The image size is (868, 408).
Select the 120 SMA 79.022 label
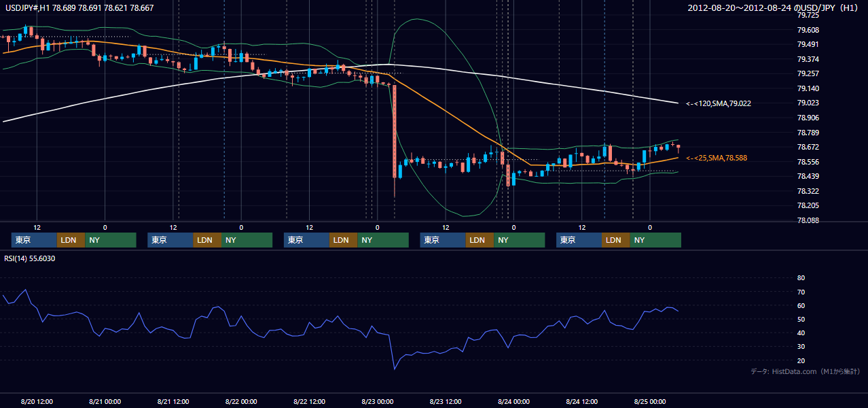click(718, 103)
